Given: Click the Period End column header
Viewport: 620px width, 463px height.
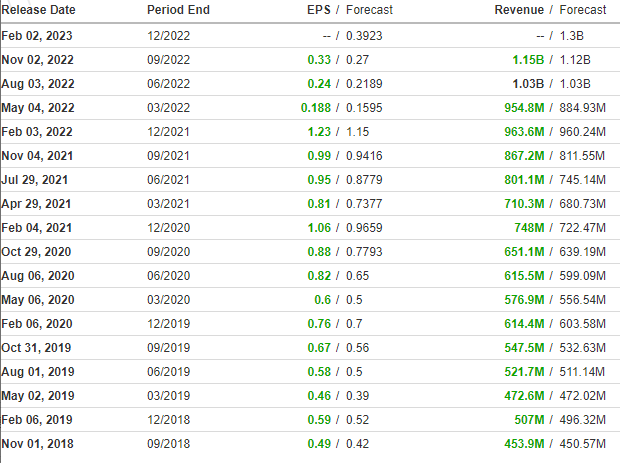Looking at the screenshot, I should 178,10.
